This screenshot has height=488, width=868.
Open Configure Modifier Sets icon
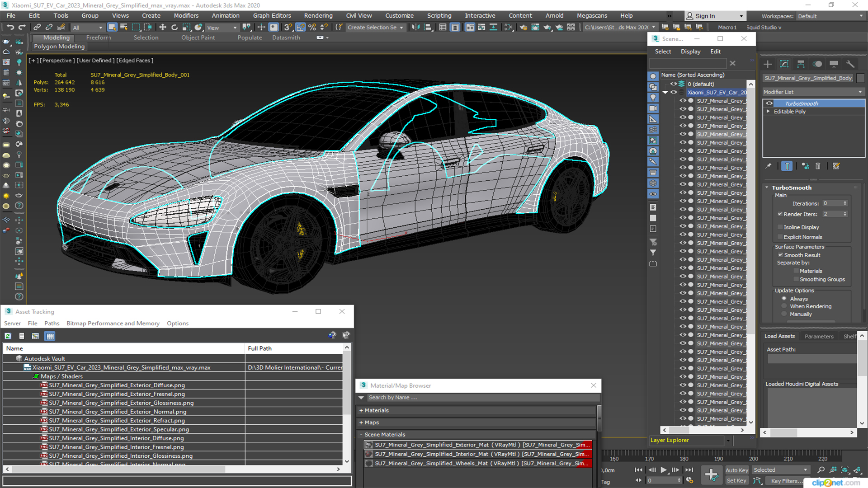click(x=836, y=166)
